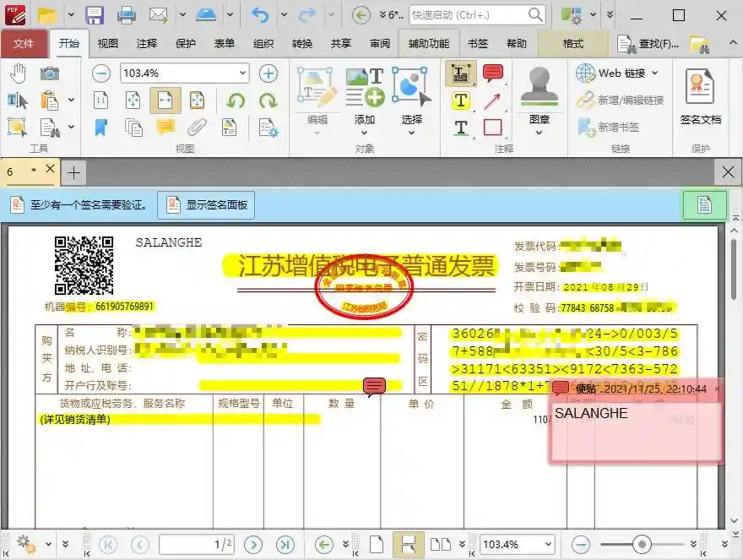Activate the snapshot camera tool
Screen dimensions: 743x560
50,73
